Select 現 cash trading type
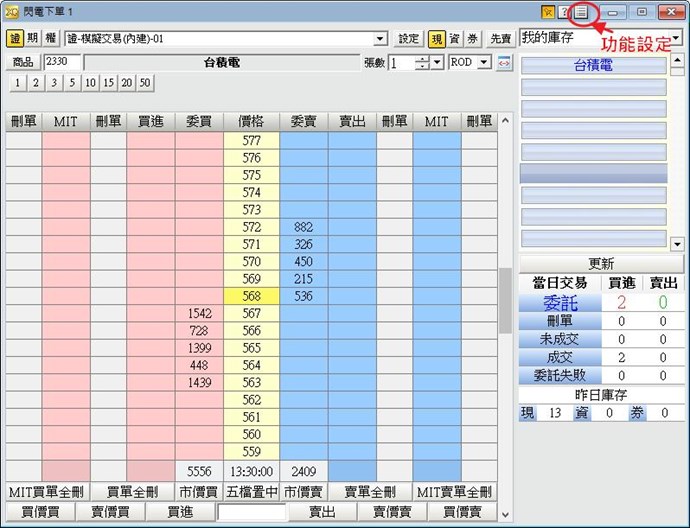690x528 pixels. tap(437, 39)
